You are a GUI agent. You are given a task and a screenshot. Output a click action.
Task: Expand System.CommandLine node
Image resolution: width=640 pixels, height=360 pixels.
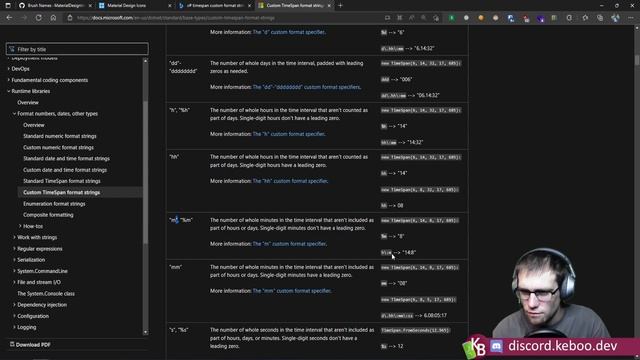pyautogui.click(x=14, y=271)
